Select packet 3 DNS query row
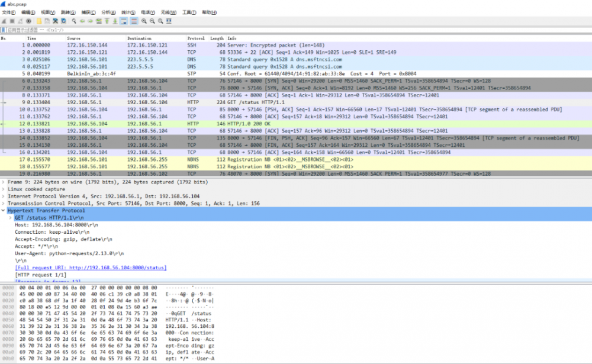The width and height of the screenshot is (592, 364). point(296,59)
